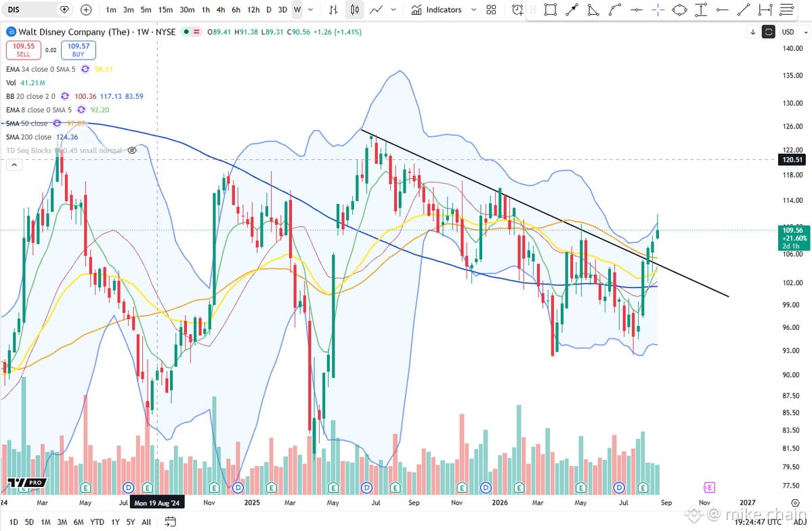Viewport: 812px width, 531px height.
Task: Switch to the 1m timeframe
Action: pos(111,9)
